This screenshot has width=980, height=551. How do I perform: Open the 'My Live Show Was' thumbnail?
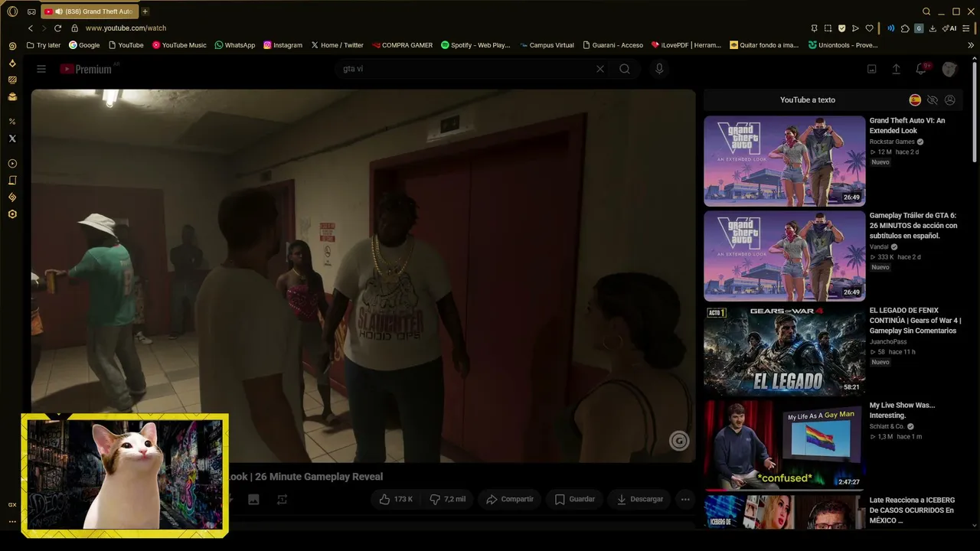(785, 446)
